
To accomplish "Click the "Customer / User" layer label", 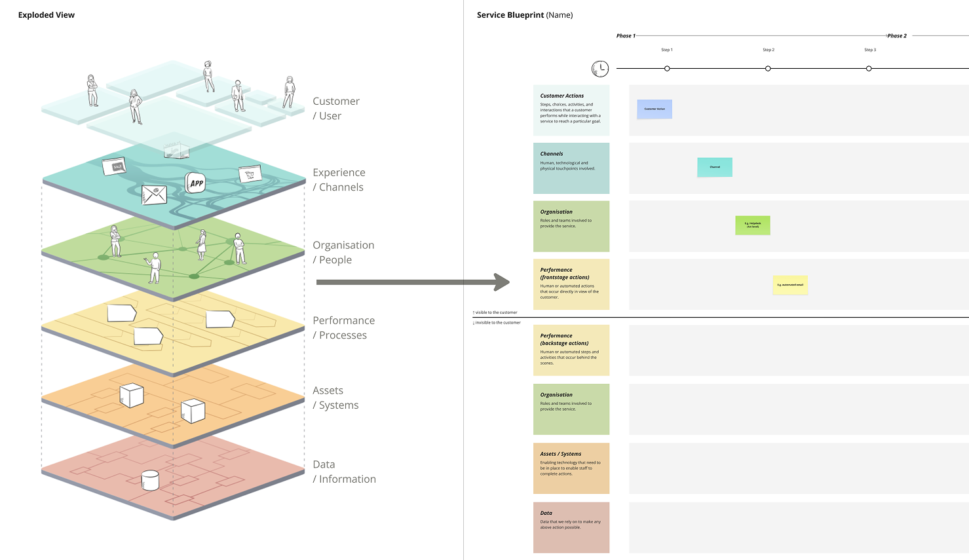I will tap(336, 109).
